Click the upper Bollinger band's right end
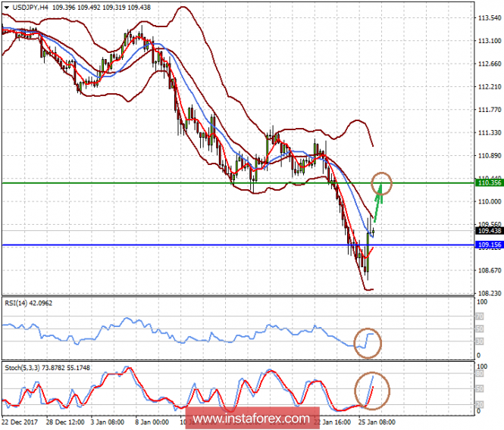The image size is (504, 430). pos(372,145)
